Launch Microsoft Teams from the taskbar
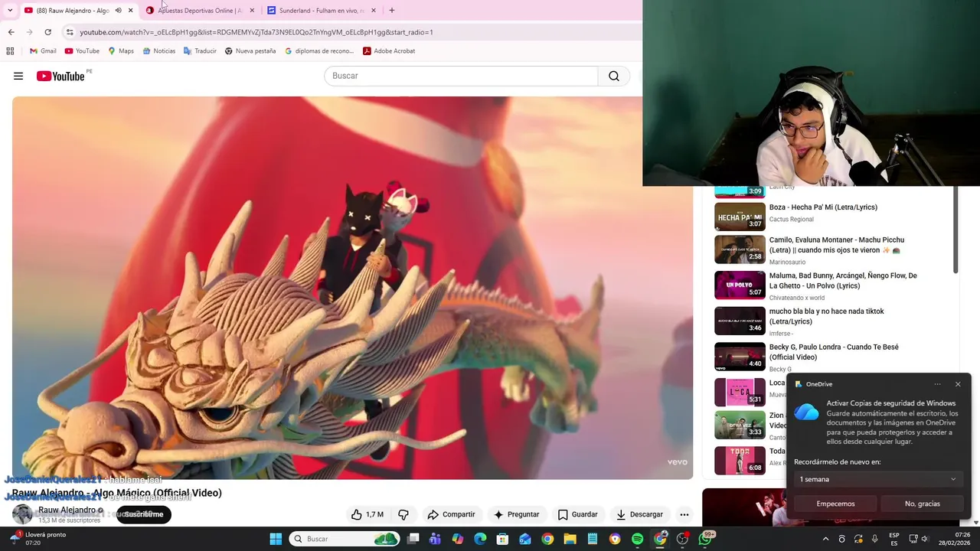 coord(435,539)
